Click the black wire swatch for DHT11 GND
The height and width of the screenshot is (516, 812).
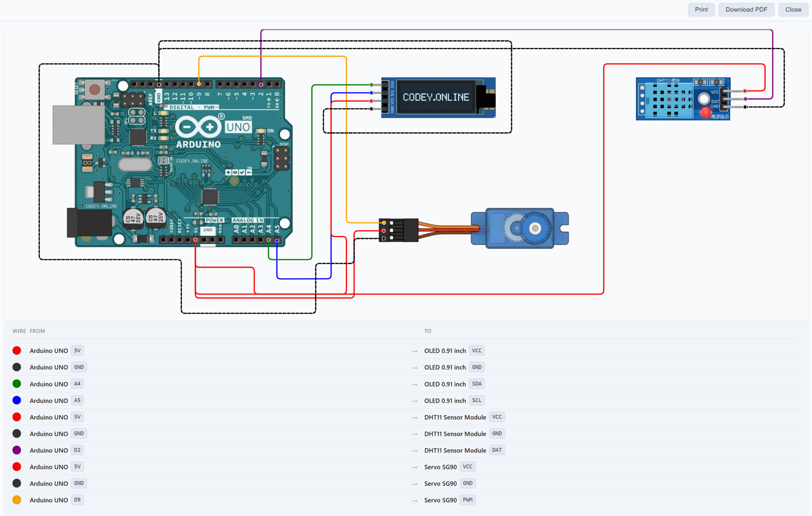[17, 434]
